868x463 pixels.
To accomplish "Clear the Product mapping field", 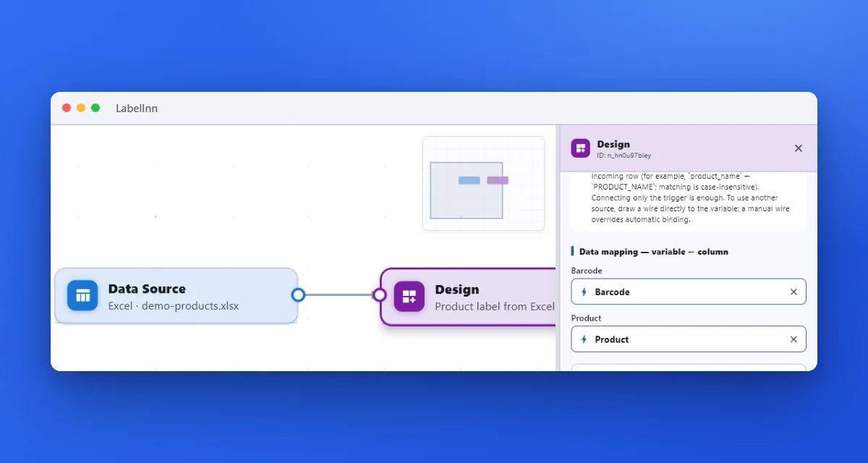I will [x=793, y=339].
